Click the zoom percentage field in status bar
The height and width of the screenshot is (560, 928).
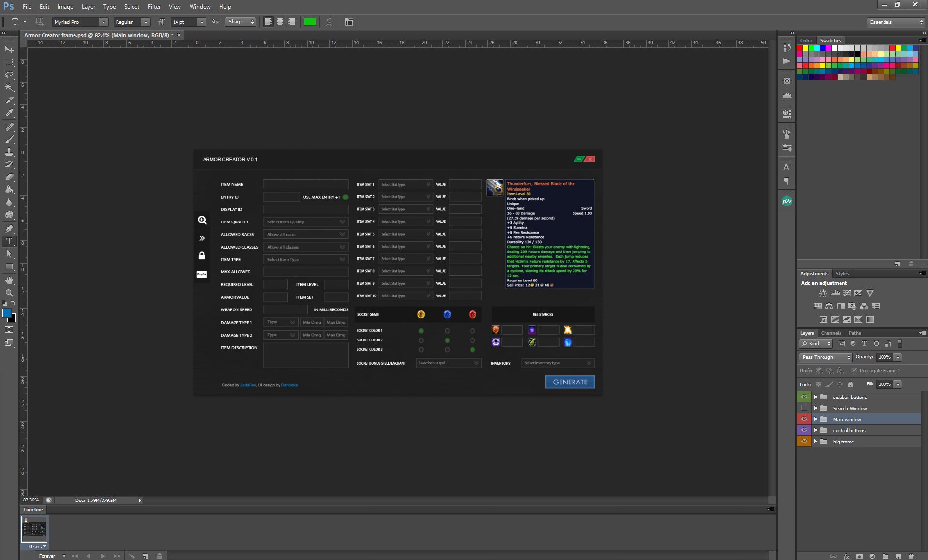point(31,501)
